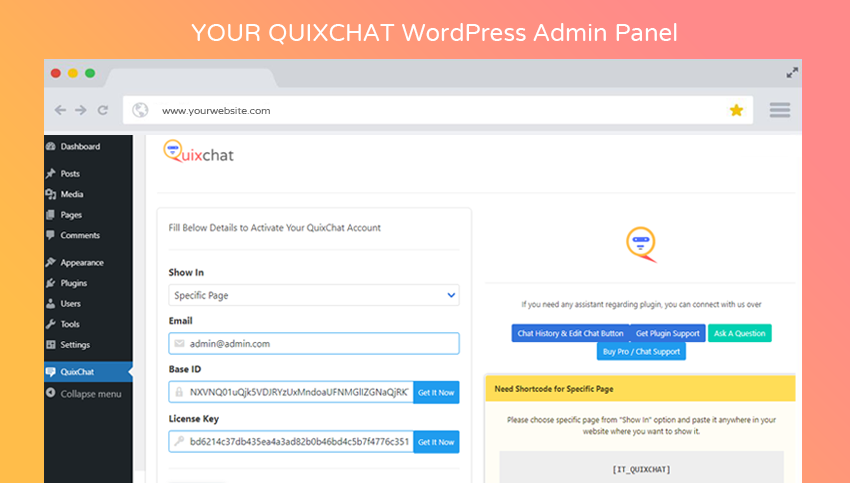Screen dimensions: 850x483
Task: Click the Dashboard gauge icon
Action: 51,146
